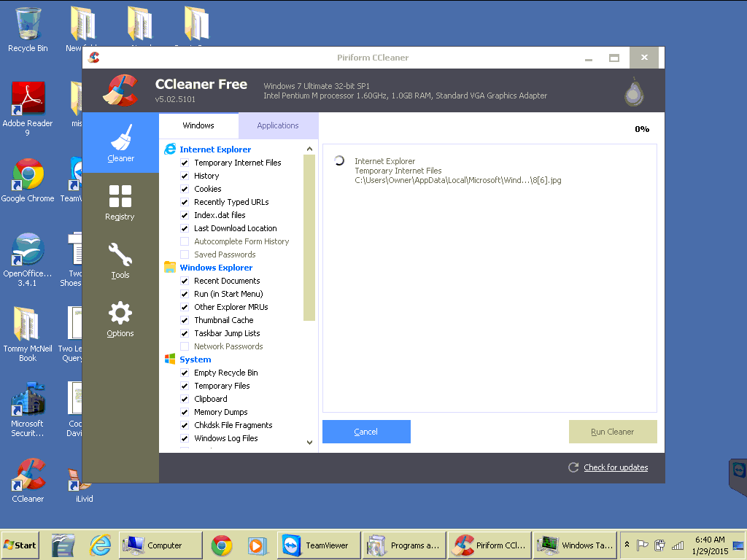Open Tommy McNeil Book folder
747x560 pixels.
(28, 334)
